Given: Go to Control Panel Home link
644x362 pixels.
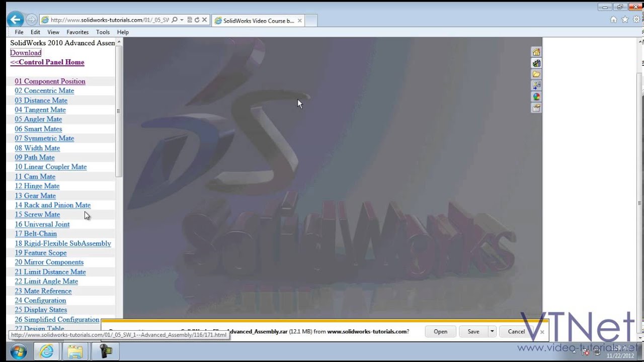Looking at the screenshot, I should pyautogui.click(x=47, y=62).
